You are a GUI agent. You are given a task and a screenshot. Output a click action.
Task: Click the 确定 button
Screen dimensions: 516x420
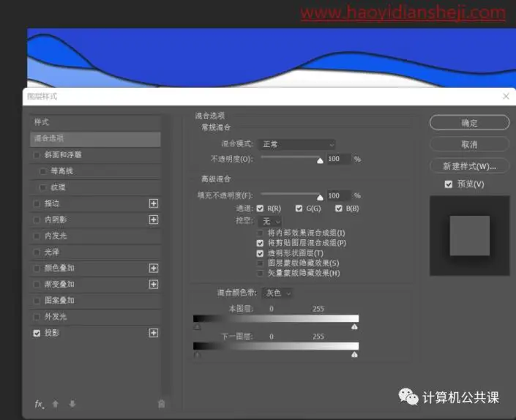coord(470,123)
